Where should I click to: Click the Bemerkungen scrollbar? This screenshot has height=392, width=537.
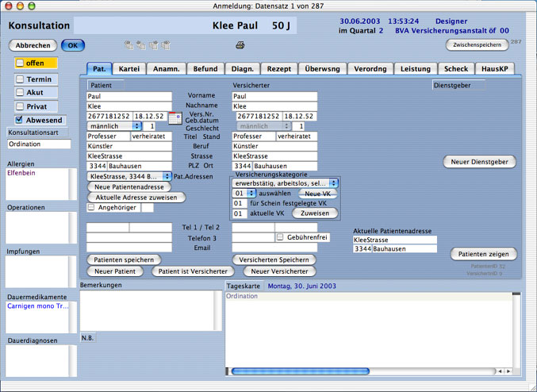[217, 310]
